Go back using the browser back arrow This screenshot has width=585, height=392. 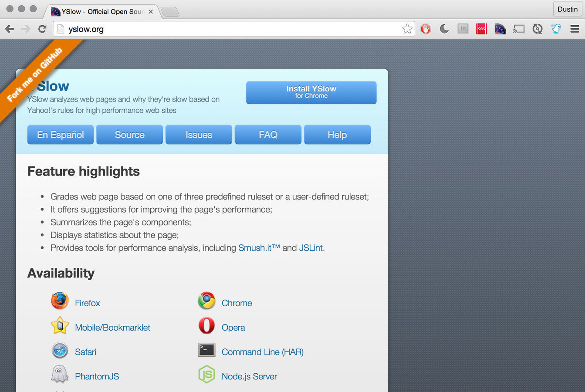tap(10, 29)
